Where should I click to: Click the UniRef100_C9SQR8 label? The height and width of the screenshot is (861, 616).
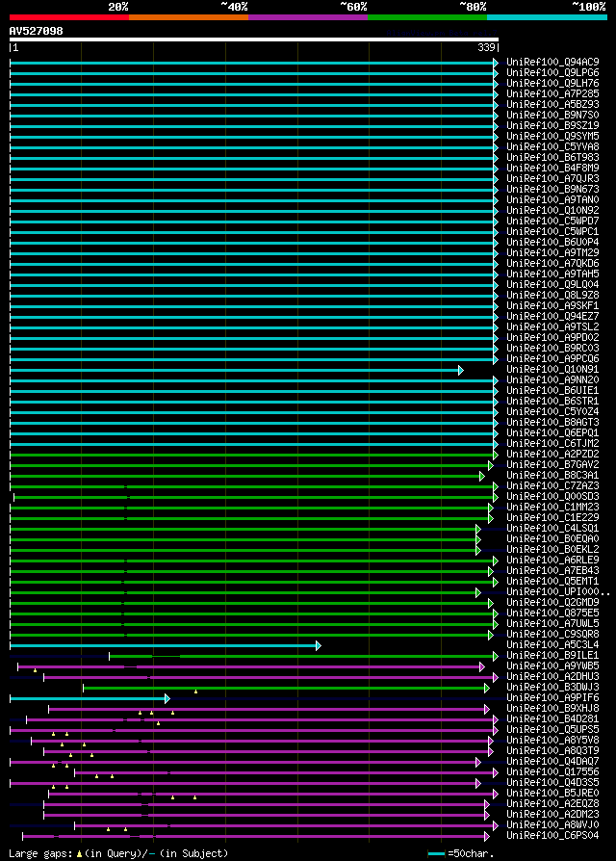click(552, 635)
